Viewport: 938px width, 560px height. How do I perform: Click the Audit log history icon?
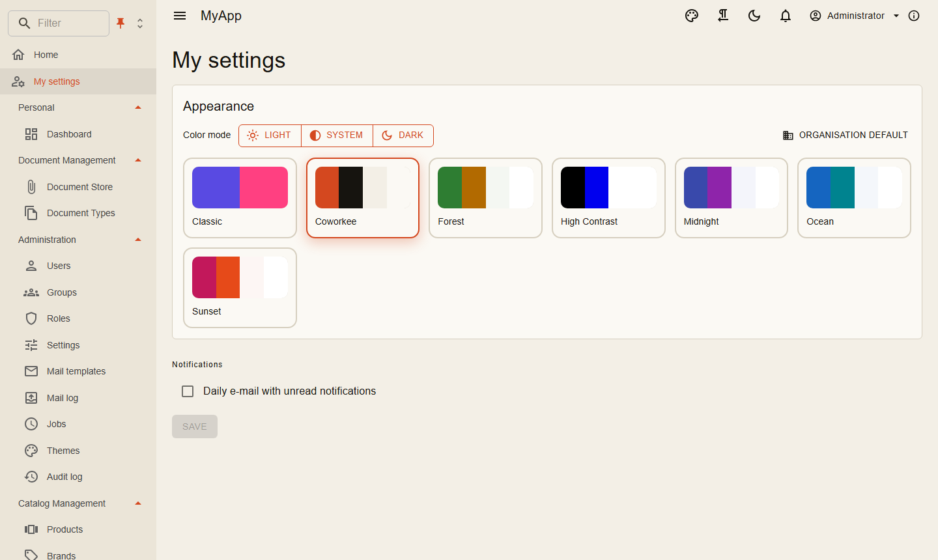click(x=31, y=477)
